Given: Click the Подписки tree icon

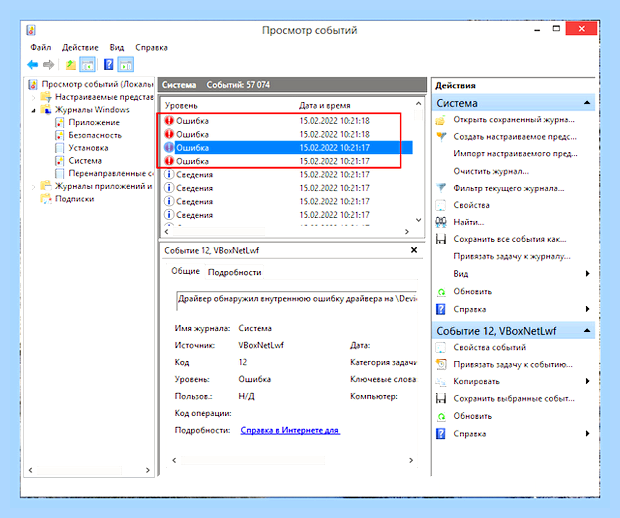Looking at the screenshot, I should (x=46, y=199).
